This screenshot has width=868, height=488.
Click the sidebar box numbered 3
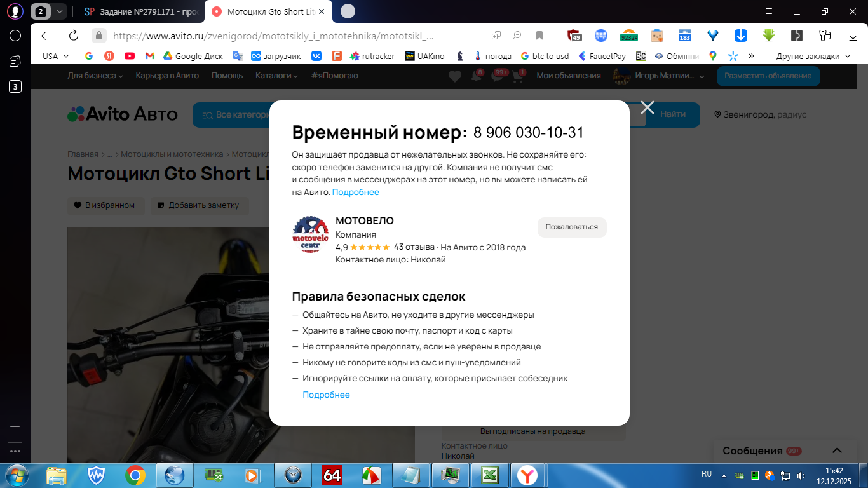click(x=15, y=87)
